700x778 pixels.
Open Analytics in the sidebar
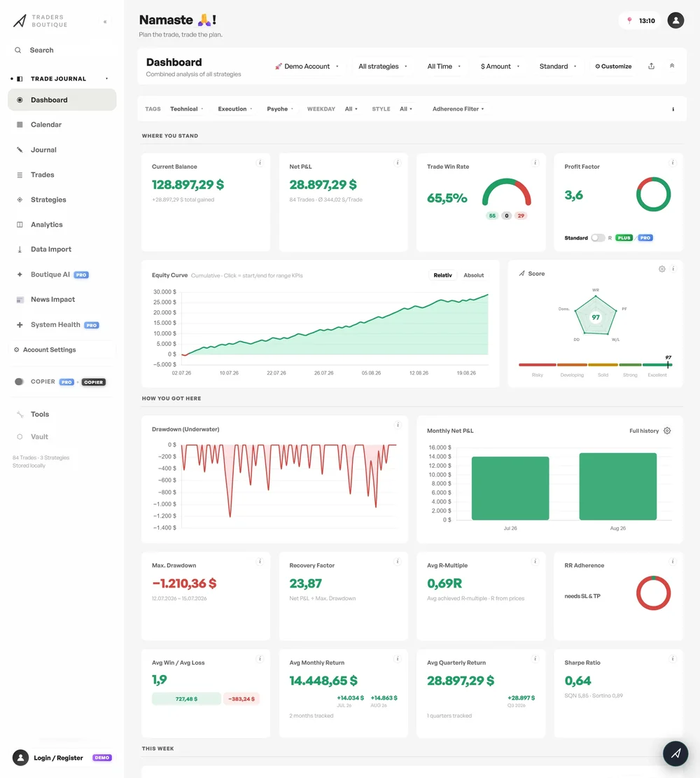[62, 225]
